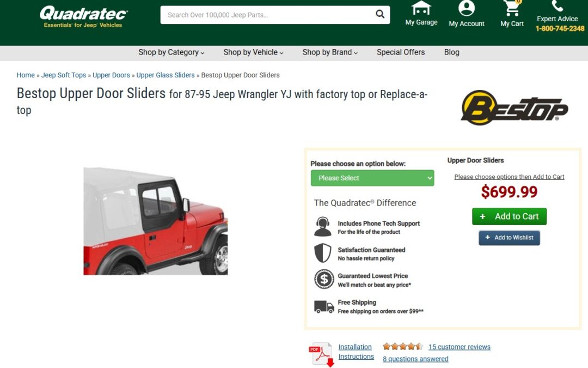Click the Expert Advice phone icon
This screenshot has width=588, height=368.
pos(558,5)
